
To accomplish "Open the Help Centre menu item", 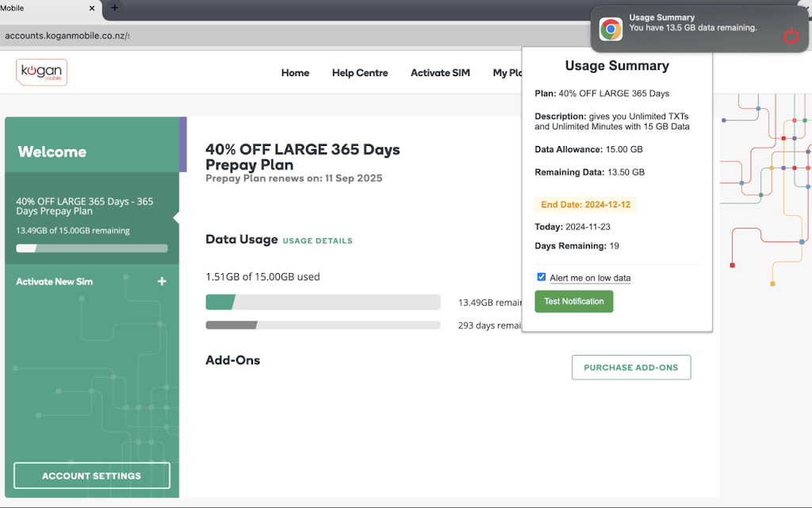I will pyautogui.click(x=360, y=73).
